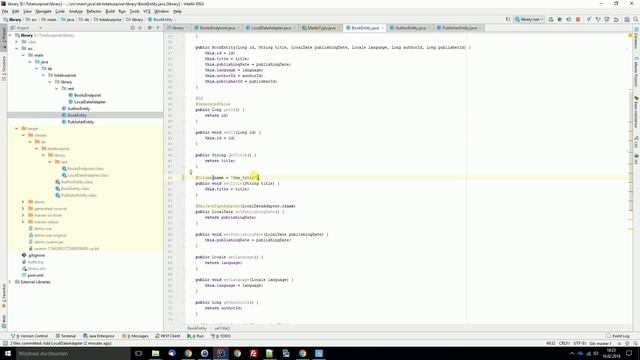
Task: Click Git branch master status widget
Action: pyautogui.click(x=600, y=344)
